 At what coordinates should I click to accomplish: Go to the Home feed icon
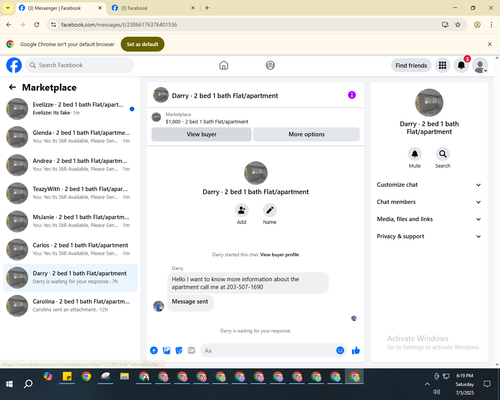coord(224,65)
